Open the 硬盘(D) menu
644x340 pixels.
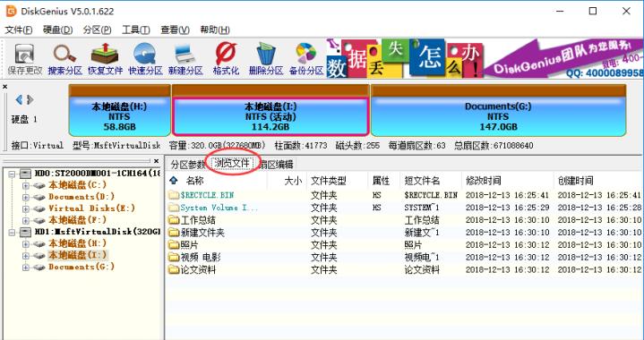58,30
